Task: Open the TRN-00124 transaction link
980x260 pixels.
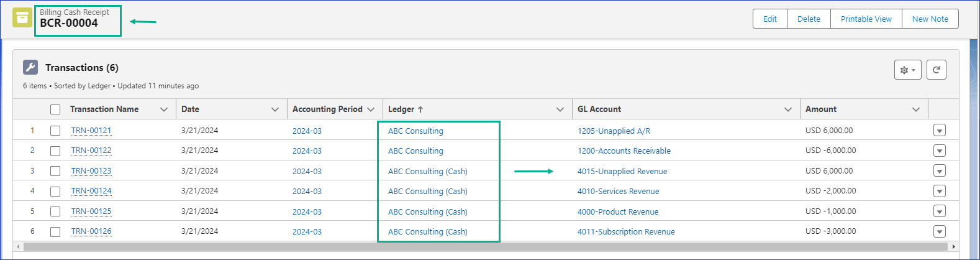Action: point(91,191)
